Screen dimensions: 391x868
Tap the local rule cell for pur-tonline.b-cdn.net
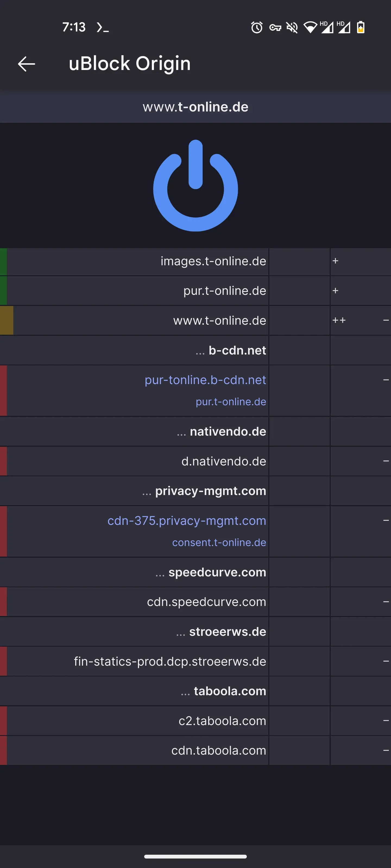(361, 391)
